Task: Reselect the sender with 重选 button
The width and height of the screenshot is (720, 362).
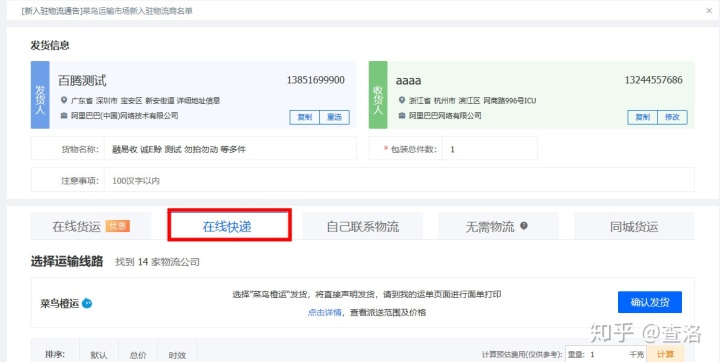Action: (x=334, y=117)
